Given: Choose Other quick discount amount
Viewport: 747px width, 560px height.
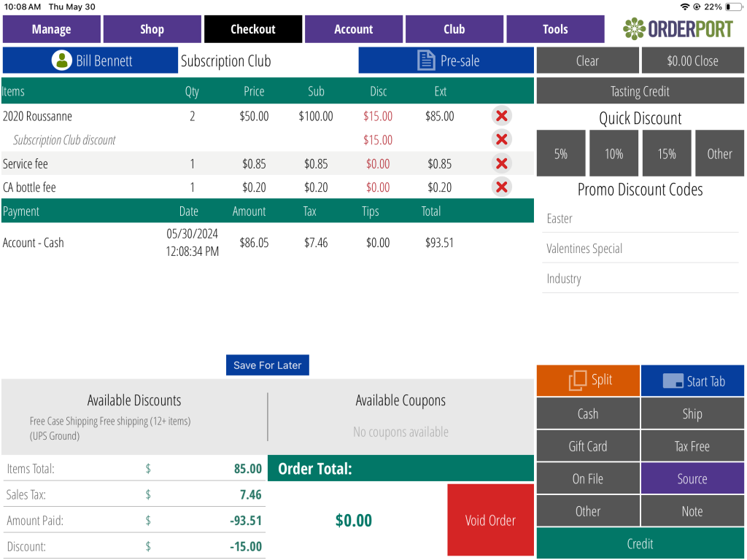Looking at the screenshot, I should 719,154.
